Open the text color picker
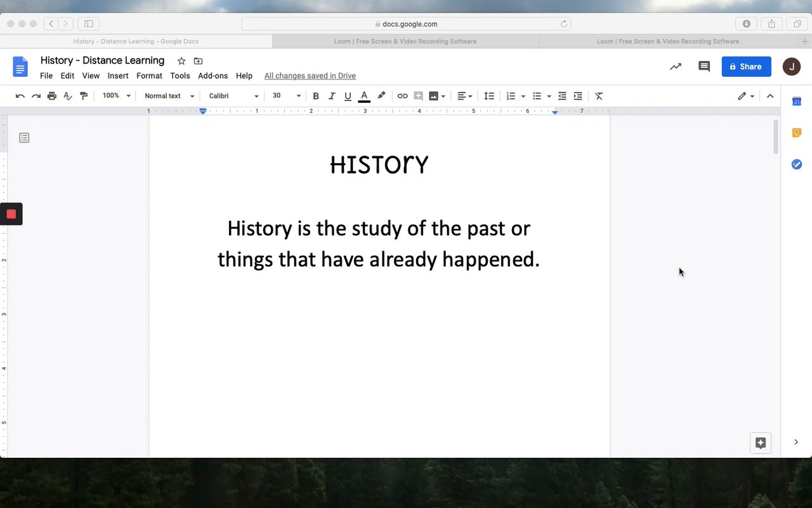Image resolution: width=812 pixels, height=508 pixels. click(364, 96)
